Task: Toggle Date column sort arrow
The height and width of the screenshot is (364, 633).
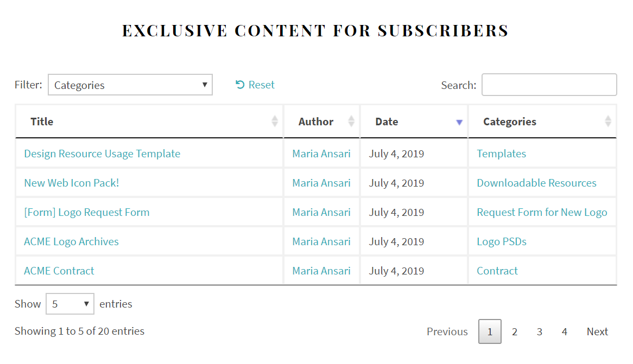Action: pos(459,122)
